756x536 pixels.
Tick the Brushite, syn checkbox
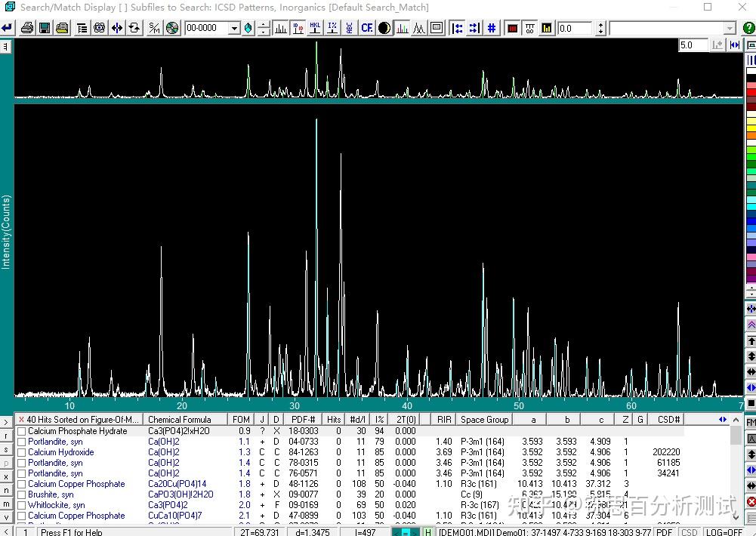click(x=22, y=494)
